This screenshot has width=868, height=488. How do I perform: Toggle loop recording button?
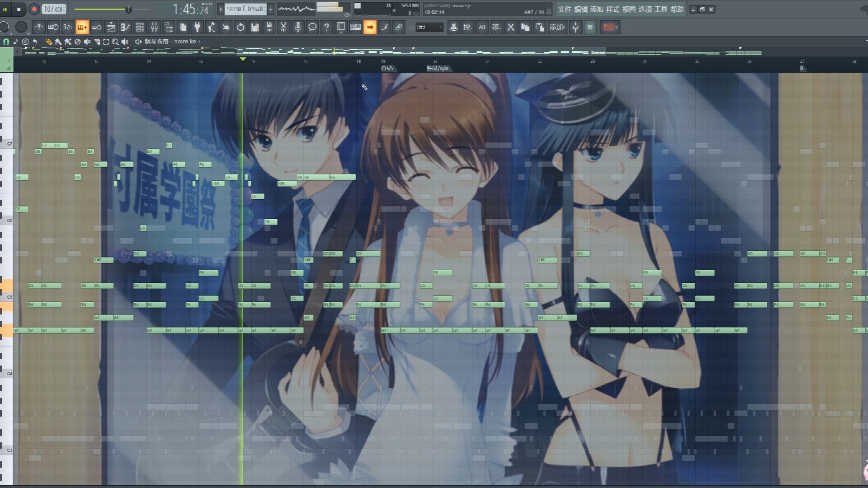coord(96,28)
